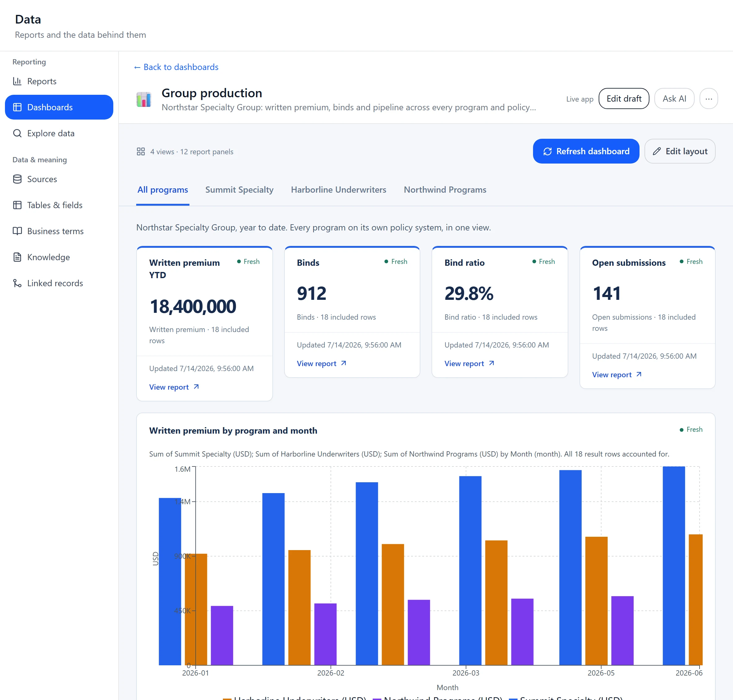Open the Harborline Underwriters tab

coord(339,190)
